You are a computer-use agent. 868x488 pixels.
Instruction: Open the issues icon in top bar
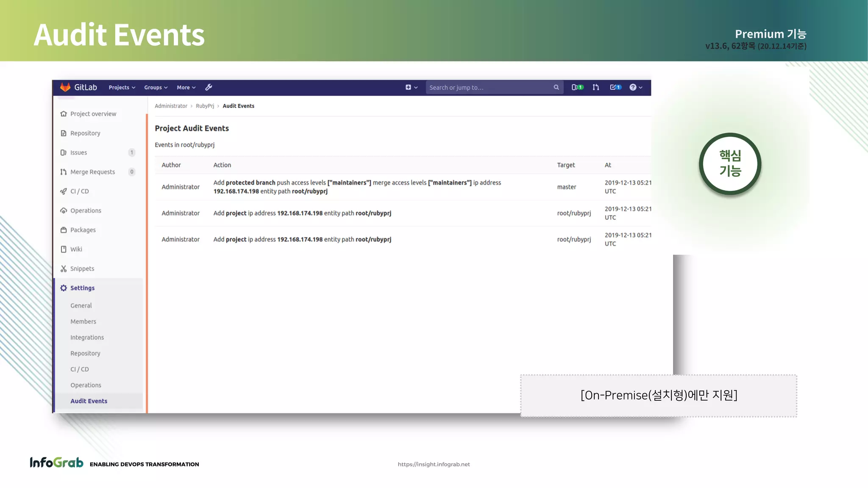coord(577,87)
